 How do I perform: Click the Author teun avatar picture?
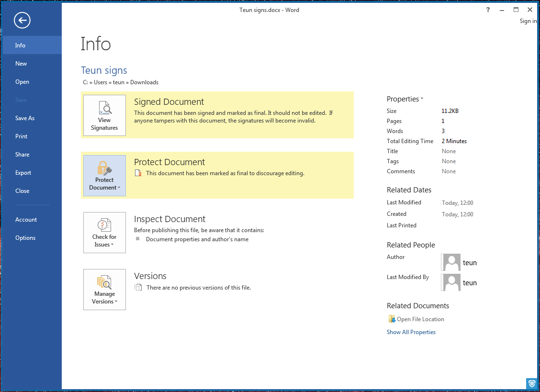click(450, 262)
